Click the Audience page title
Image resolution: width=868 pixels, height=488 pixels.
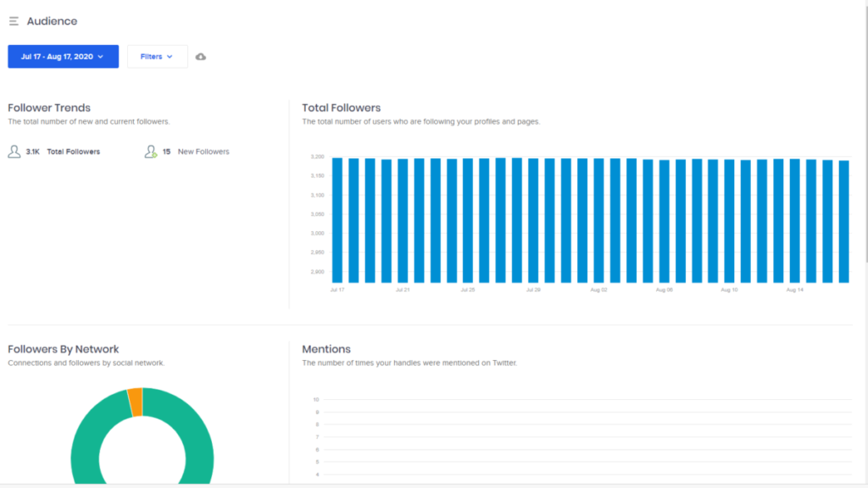(52, 21)
